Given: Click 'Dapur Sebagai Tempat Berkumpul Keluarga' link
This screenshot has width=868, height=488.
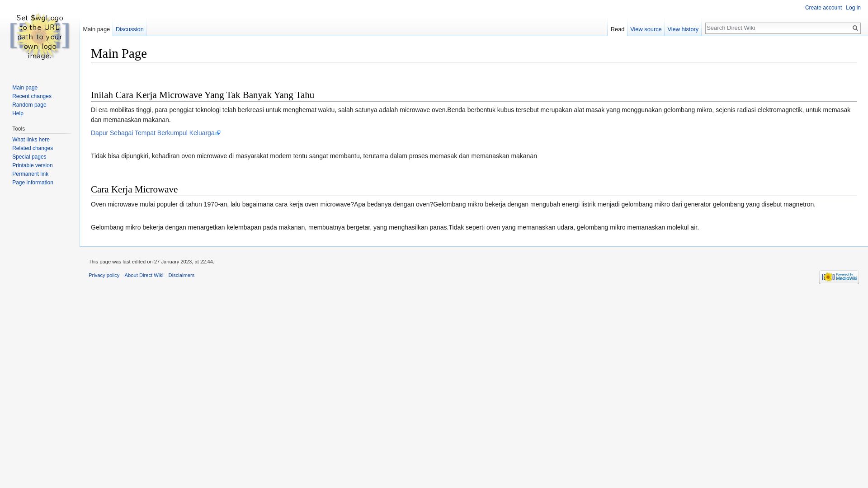Looking at the screenshot, I should pyautogui.click(x=156, y=133).
